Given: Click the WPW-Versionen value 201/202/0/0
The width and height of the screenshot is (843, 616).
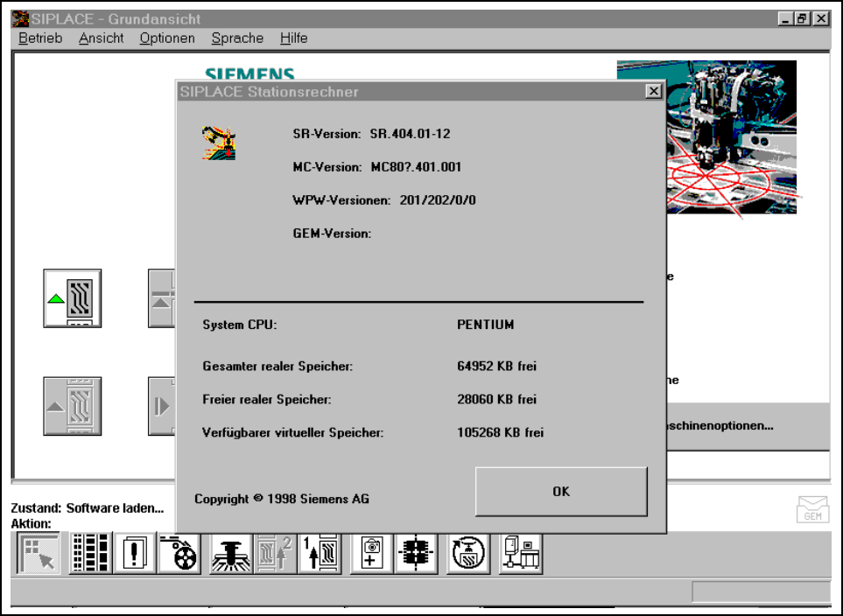Looking at the screenshot, I should (x=438, y=200).
